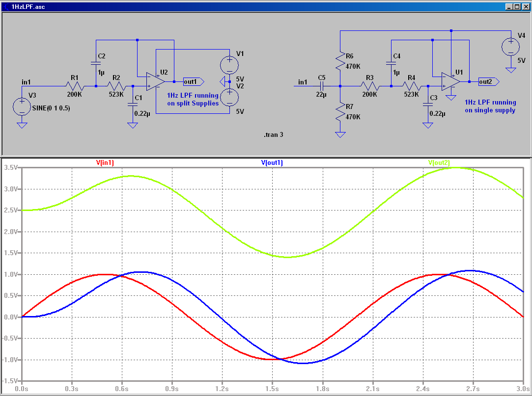Click the in1 net label near V3

[26, 82]
